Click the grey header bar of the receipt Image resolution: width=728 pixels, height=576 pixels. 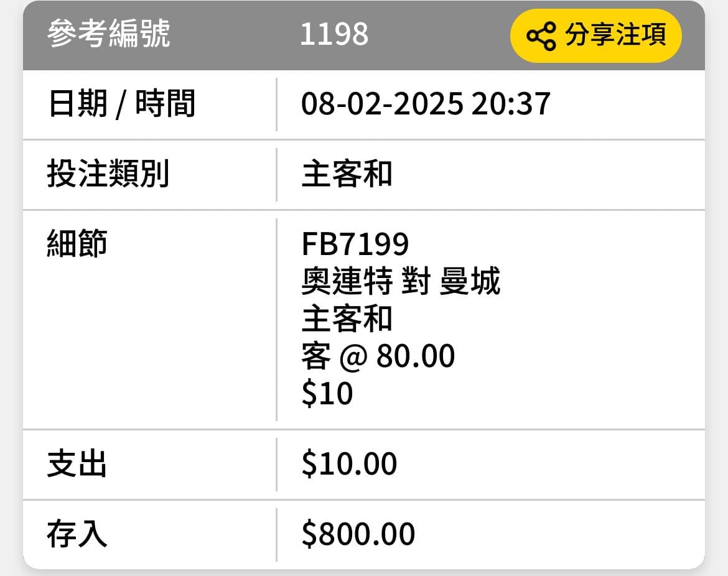tap(364, 35)
